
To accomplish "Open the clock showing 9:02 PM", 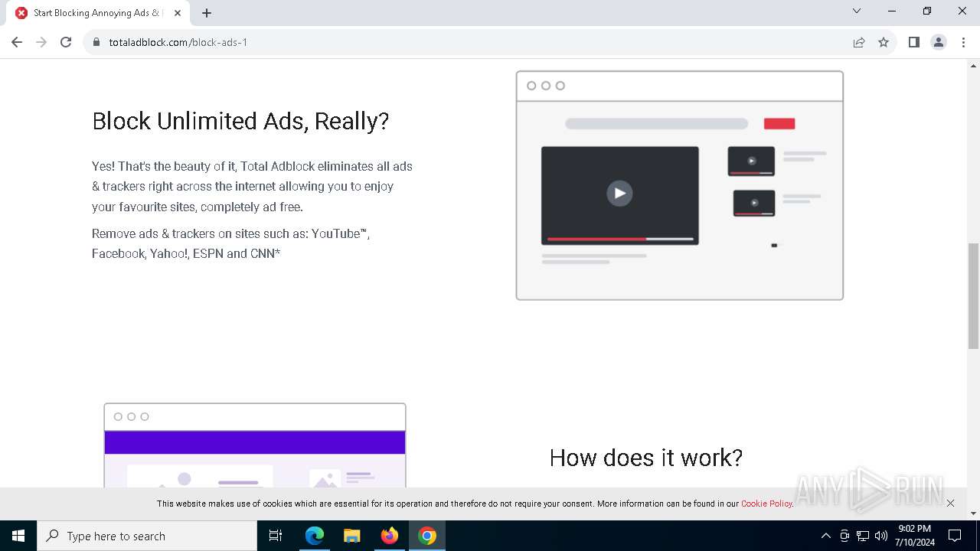I will (915, 536).
